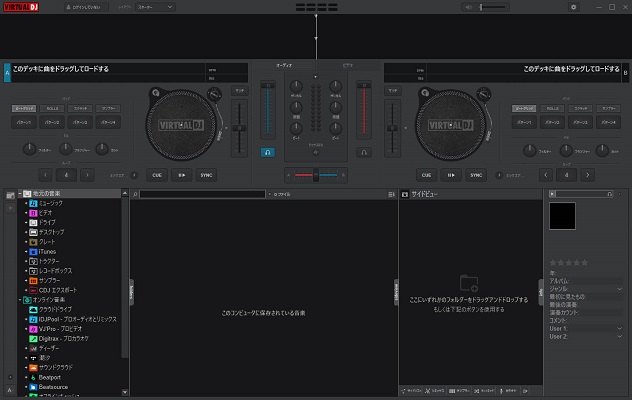Trigger pad 4 on deck B
This screenshot has width=632, height=400.
click(x=608, y=122)
